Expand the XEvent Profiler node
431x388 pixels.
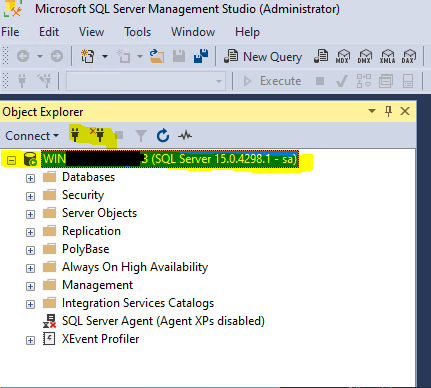30,340
